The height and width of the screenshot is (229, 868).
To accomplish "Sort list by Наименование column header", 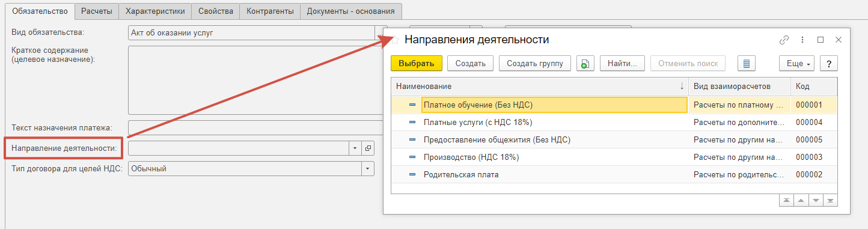I will (x=539, y=87).
